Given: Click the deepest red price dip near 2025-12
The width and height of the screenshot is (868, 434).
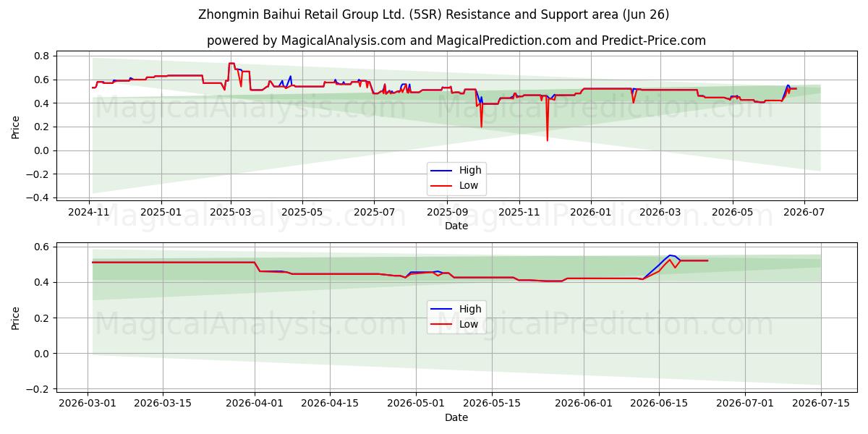Looking at the screenshot, I should (547, 140).
